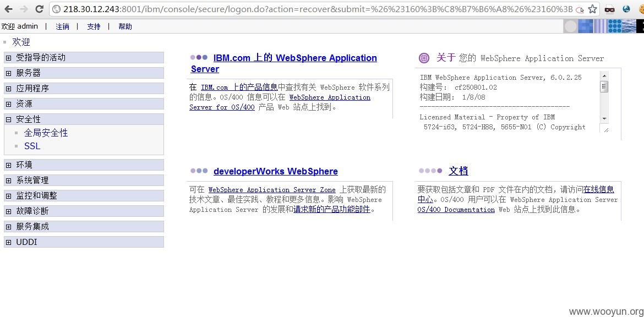Follow OS/400 Documentation link
The image size is (644, 317).
456,210
